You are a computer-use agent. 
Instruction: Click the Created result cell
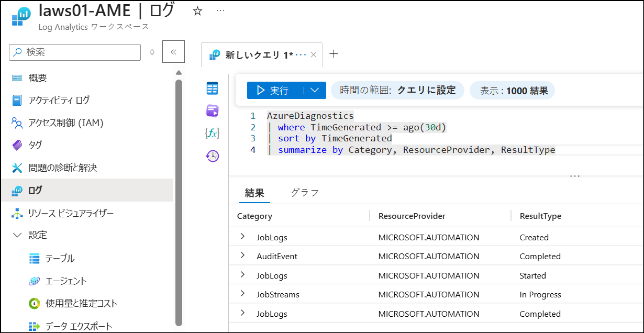pyautogui.click(x=534, y=237)
